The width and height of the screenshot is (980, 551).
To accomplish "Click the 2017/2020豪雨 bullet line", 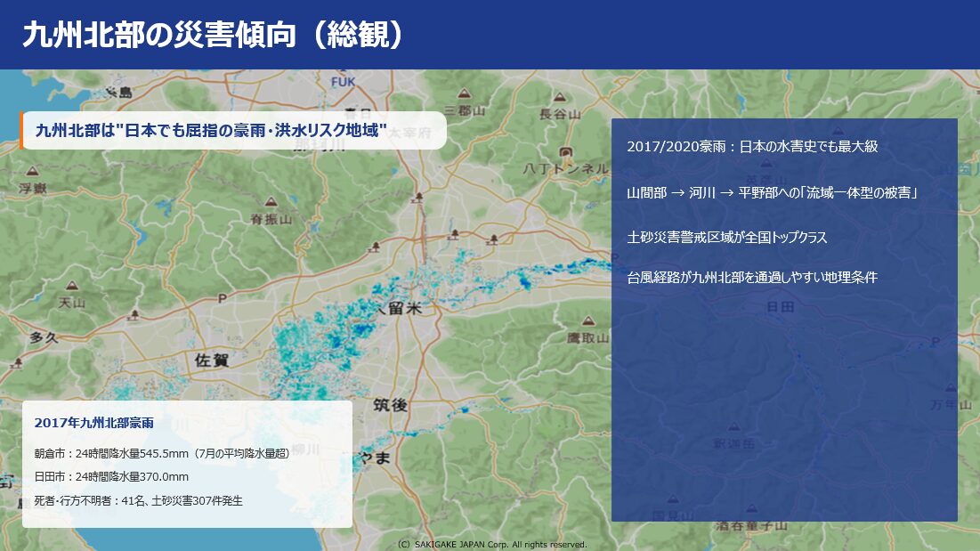I will (752, 146).
